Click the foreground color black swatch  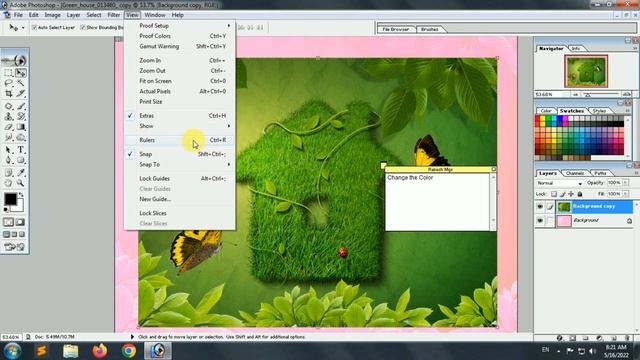pyautogui.click(x=10, y=199)
